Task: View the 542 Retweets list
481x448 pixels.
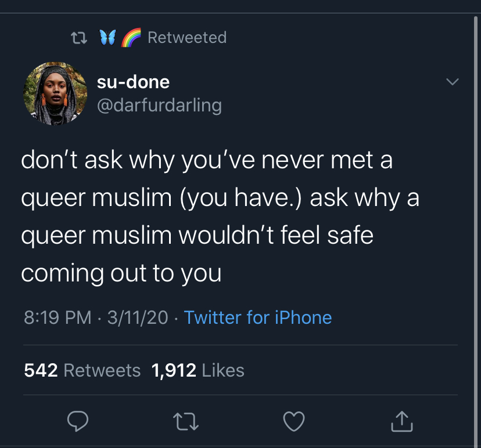Action: click(82, 370)
